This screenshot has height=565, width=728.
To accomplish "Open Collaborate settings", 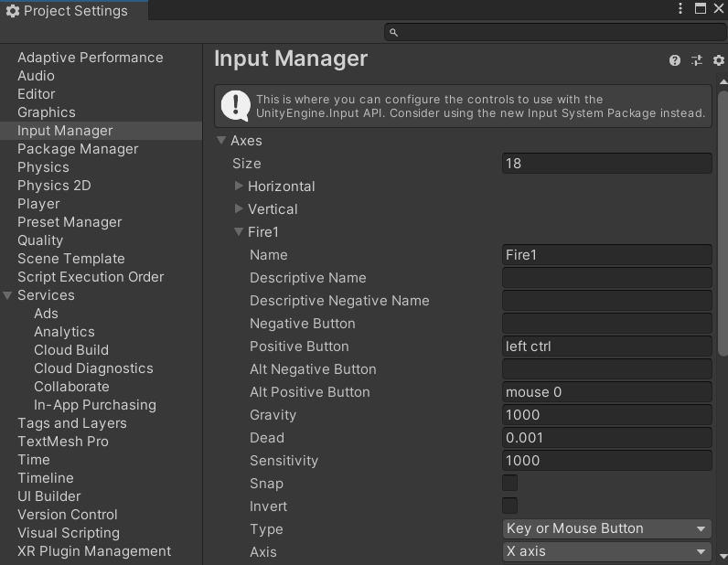I will 71,387.
